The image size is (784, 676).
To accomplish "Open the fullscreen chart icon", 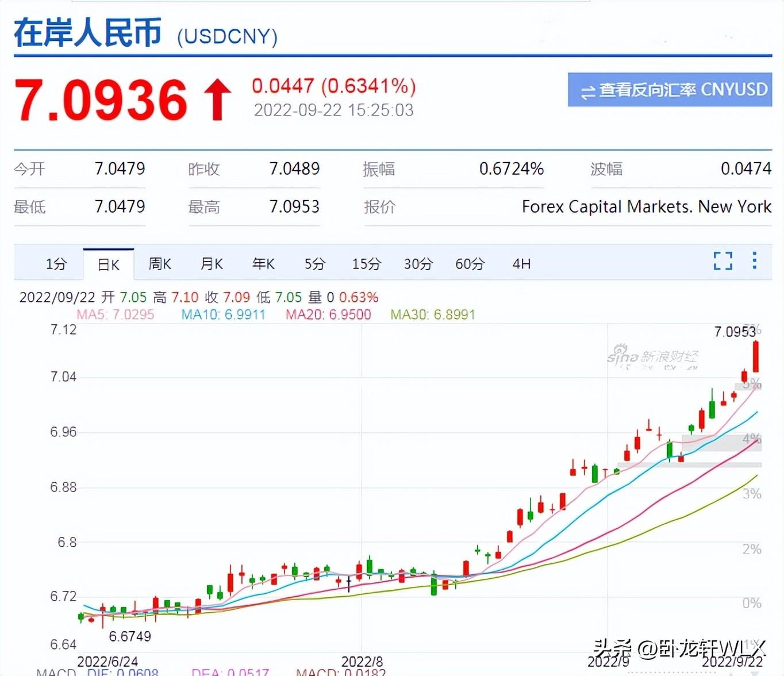I will (x=722, y=261).
